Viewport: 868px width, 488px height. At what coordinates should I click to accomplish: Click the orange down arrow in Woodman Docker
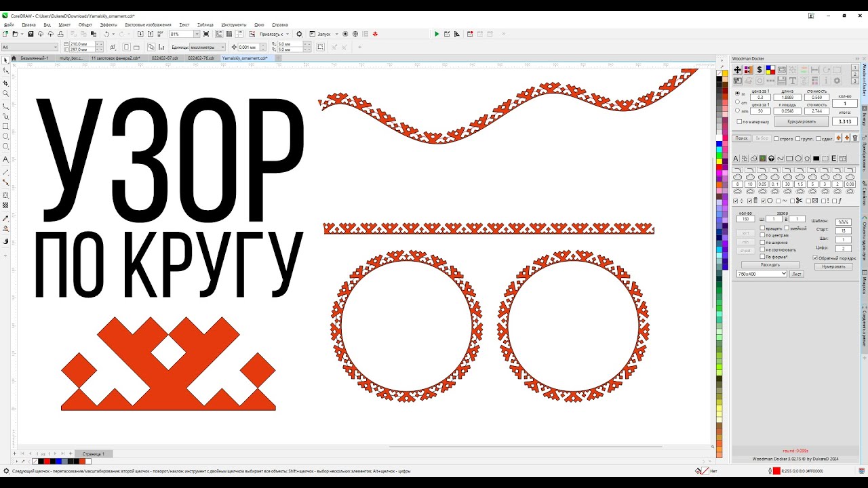(847, 138)
